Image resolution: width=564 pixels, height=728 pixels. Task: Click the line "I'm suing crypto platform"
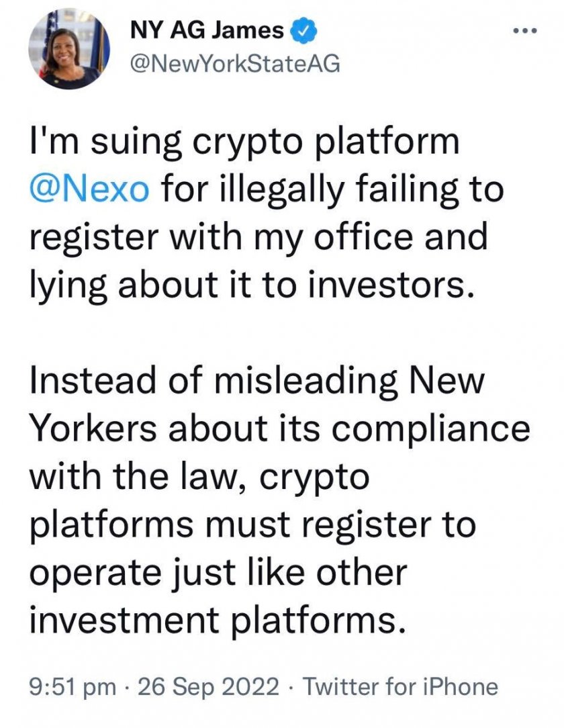click(x=244, y=144)
